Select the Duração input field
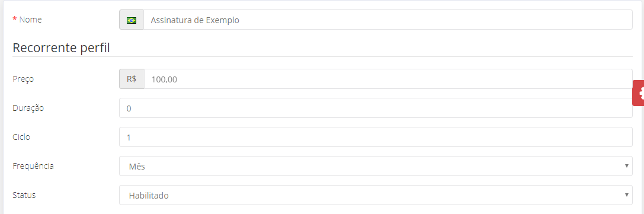Image resolution: width=644 pixels, height=214 pixels. point(376,108)
